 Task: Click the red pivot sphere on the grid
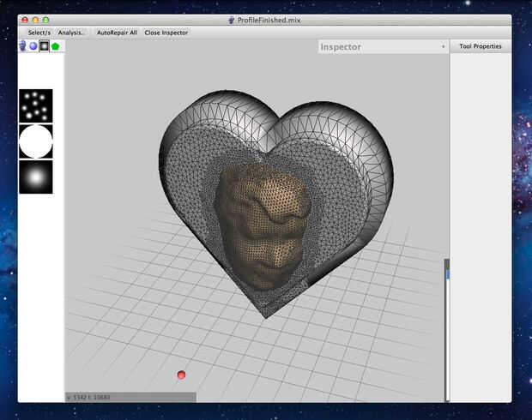click(181, 375)
